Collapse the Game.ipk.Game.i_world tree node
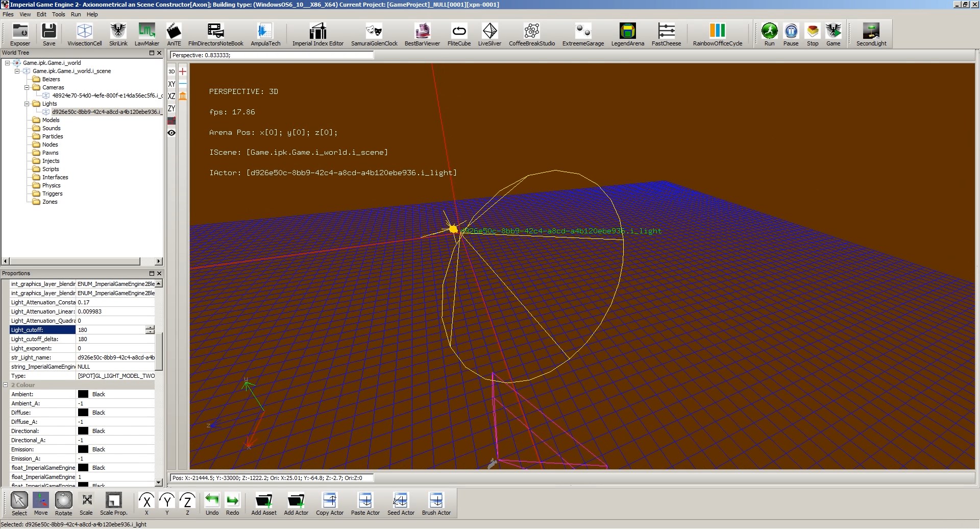This screenshot has height=529, width=980. point(7,63)
